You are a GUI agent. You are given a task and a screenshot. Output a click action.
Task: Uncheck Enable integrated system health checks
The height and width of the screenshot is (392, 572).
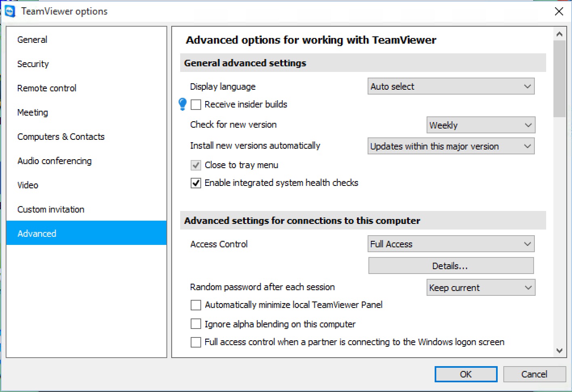pyautogui.click(x=196, y=183)
